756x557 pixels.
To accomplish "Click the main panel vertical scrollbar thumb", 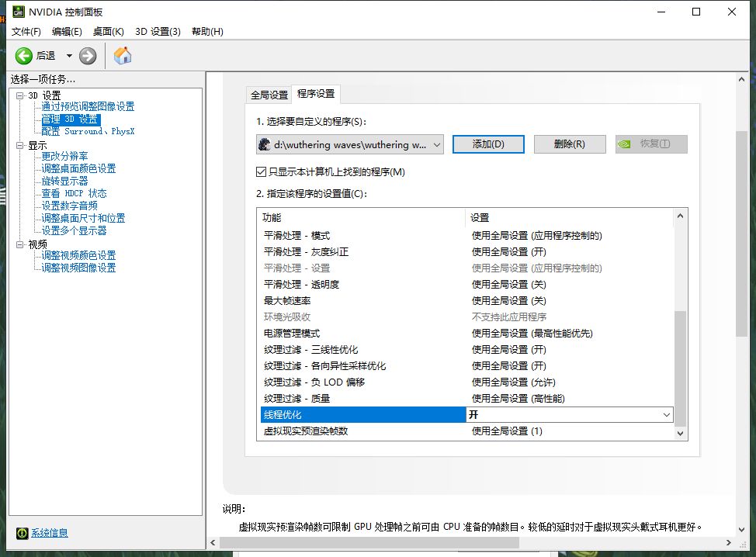I will pos(741,234).
